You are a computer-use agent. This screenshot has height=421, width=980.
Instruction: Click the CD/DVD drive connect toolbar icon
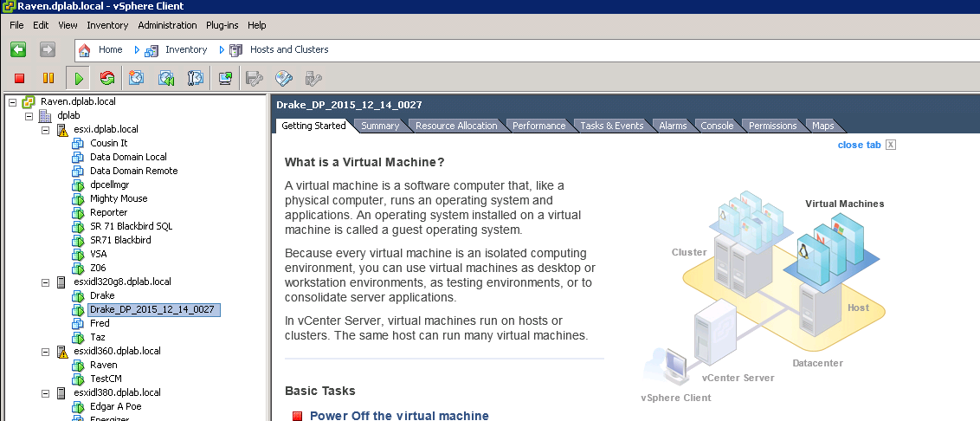284,78
